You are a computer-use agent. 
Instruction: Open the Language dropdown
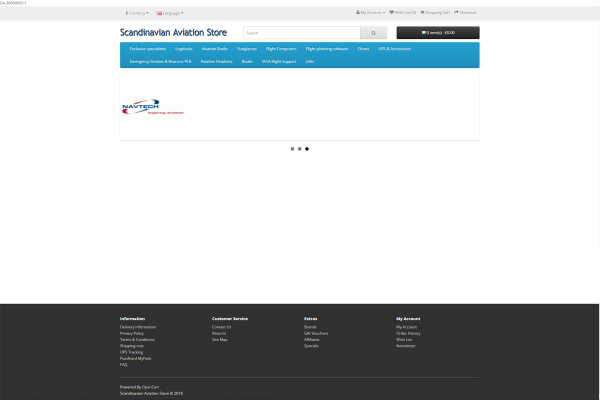click(170, 13)
